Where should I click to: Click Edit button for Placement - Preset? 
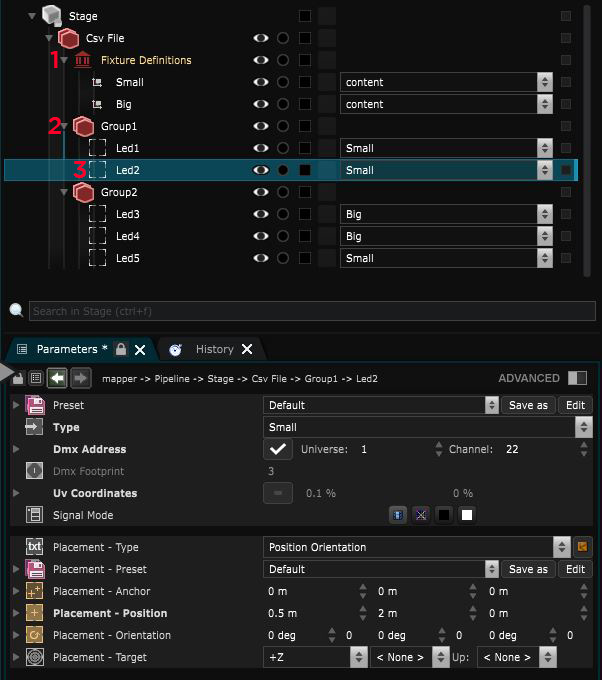[x=574, y=569]
